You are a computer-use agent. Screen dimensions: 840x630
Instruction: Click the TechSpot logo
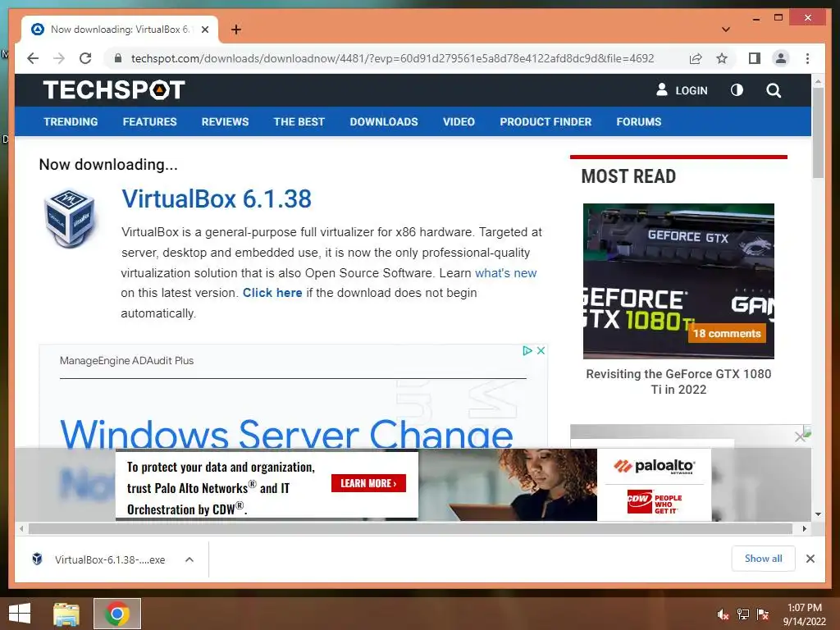[x=114, y=89]
